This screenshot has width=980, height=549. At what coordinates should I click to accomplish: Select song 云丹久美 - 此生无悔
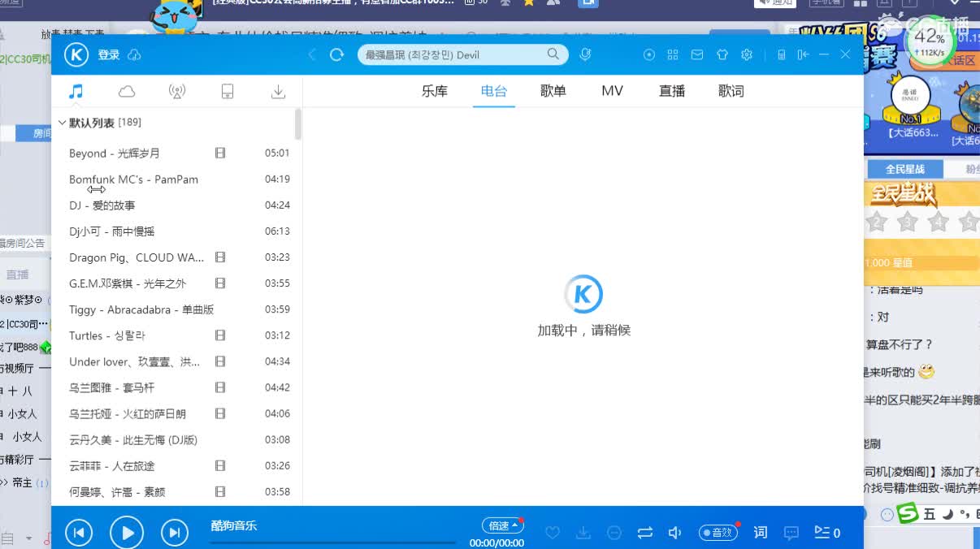pyautogui.click(x=133, y=439)
